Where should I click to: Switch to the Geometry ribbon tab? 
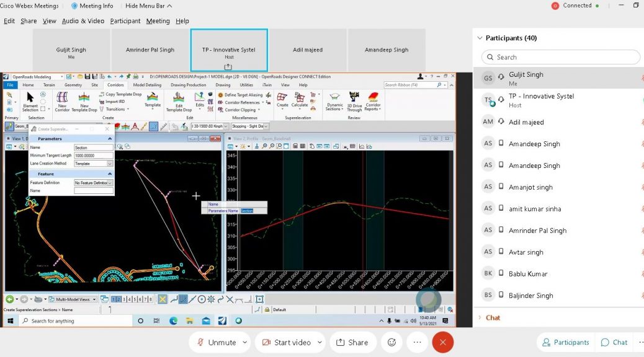tap(73, 85)
